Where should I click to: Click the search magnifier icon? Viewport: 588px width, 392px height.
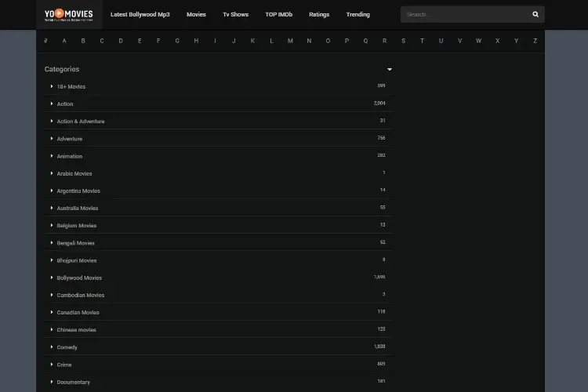[535, 14]
